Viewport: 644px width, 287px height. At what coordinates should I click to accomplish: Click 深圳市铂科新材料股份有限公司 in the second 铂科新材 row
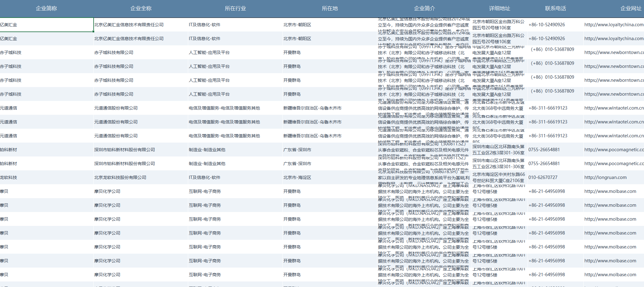pyautogui.click(x=141, y=164)
